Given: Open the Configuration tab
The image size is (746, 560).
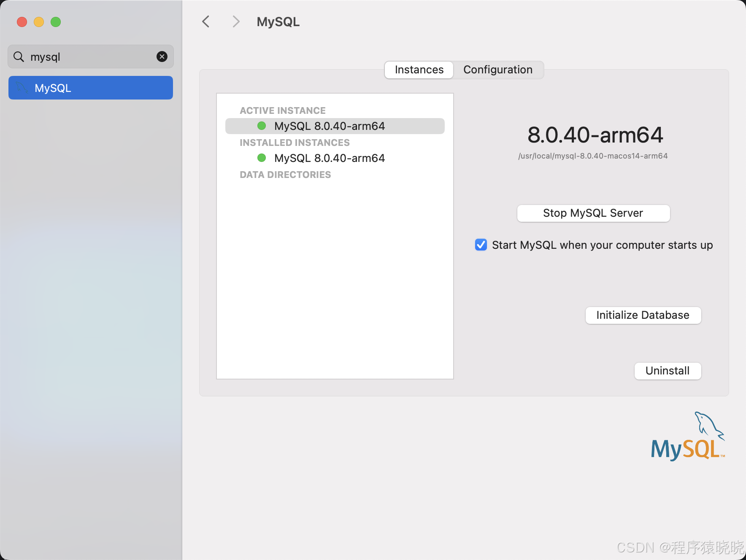Looking at the screenshot, I should pyautogui.click(x=498, y=70).
